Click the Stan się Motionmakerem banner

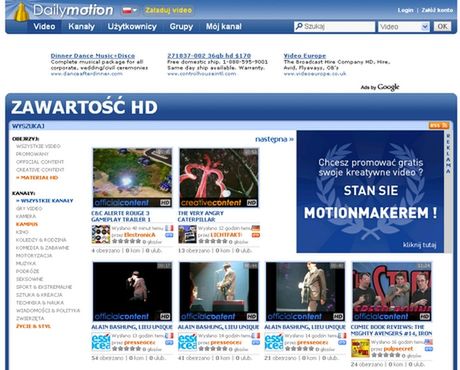370,192
